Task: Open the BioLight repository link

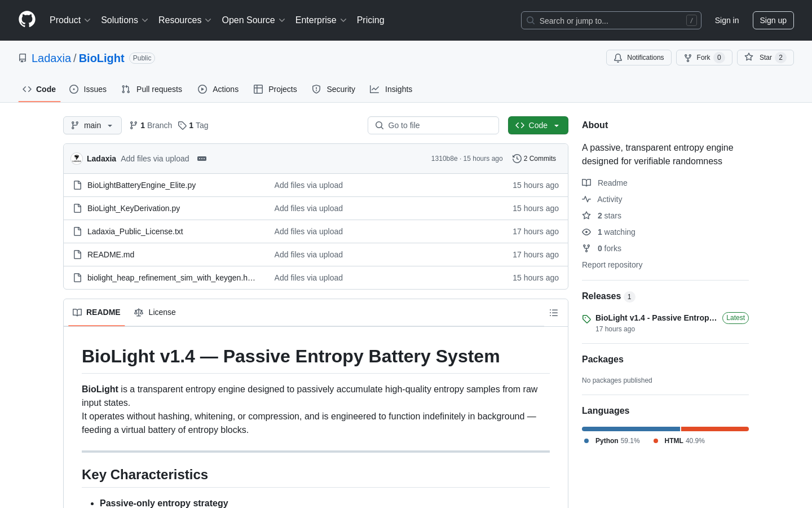Action: point(101,58)
